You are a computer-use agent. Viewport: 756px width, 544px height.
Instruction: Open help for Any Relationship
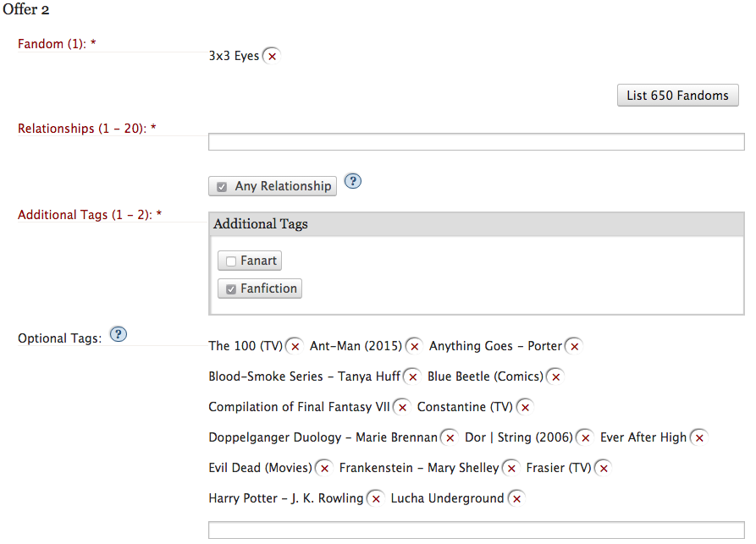pyautogui.click(x=353, y=181)
